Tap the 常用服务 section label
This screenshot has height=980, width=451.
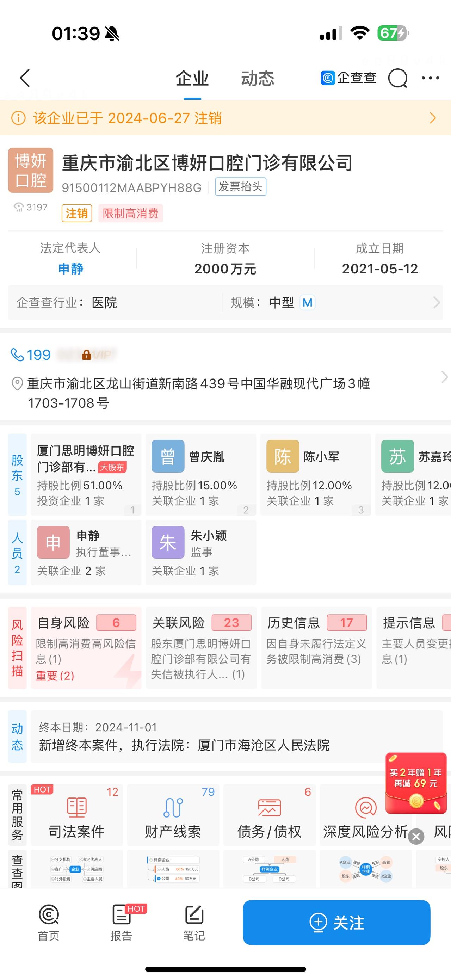(18, 814)
